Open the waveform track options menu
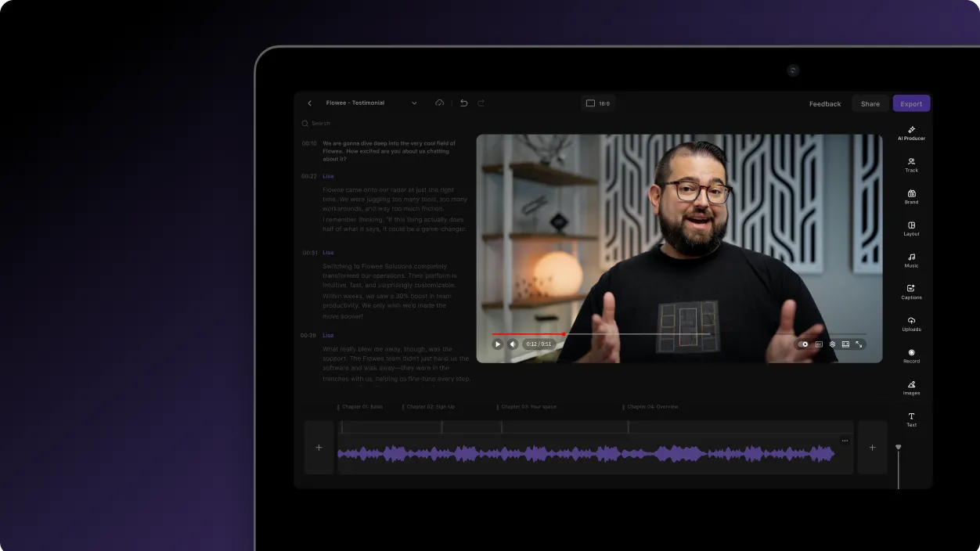980x551 pixels. pos(845,440)
